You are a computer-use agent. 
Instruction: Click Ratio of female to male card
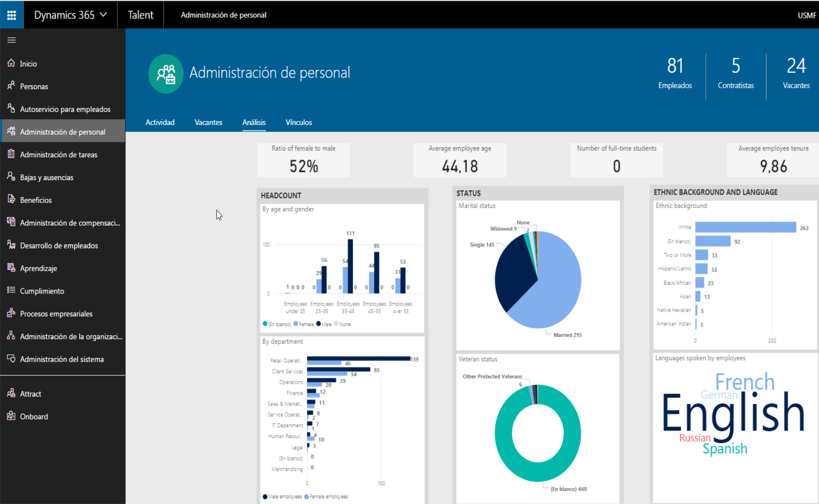[303, 160]
